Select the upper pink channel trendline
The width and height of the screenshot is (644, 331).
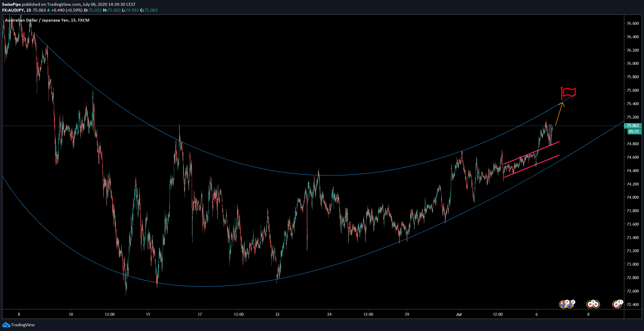(x=531, y=153)
